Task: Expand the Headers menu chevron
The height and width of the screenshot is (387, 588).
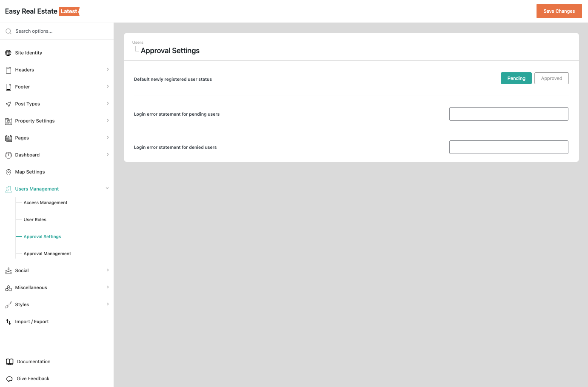Action: coord(108,69)
